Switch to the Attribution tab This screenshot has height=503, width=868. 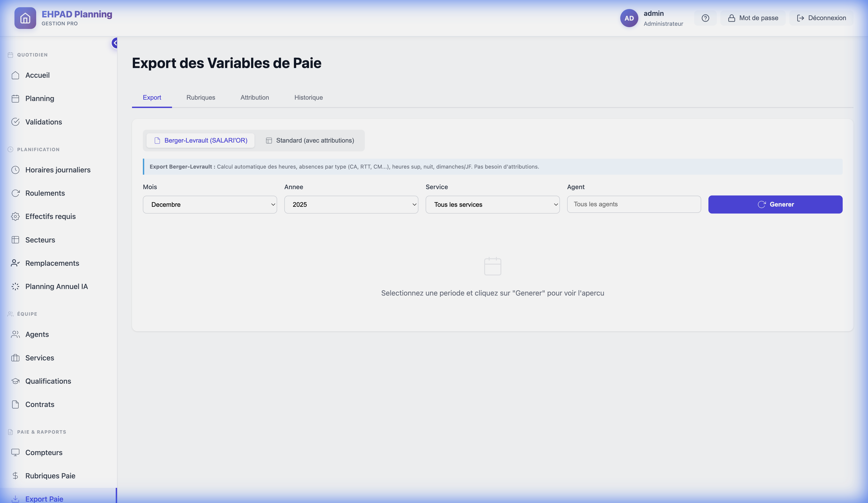[x=255, y=97]
